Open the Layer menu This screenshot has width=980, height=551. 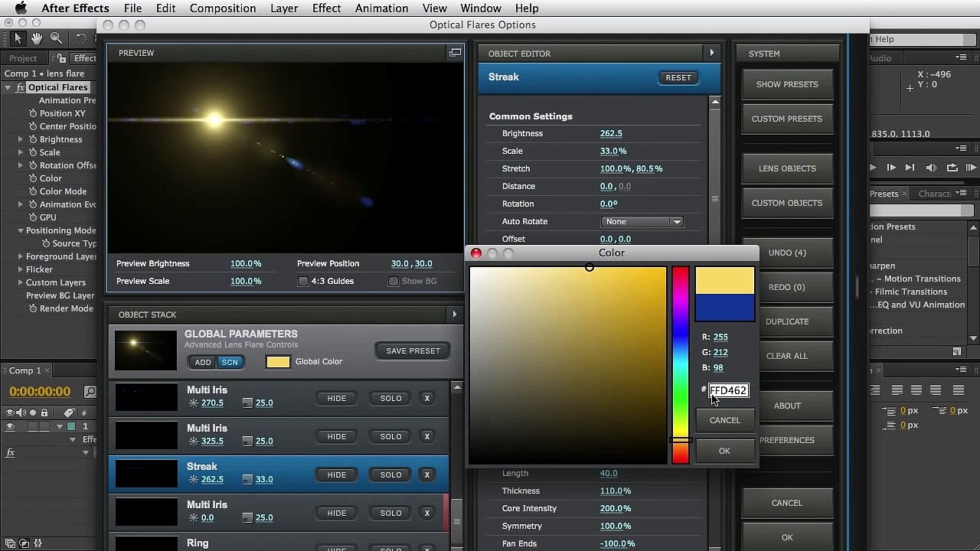284,8
